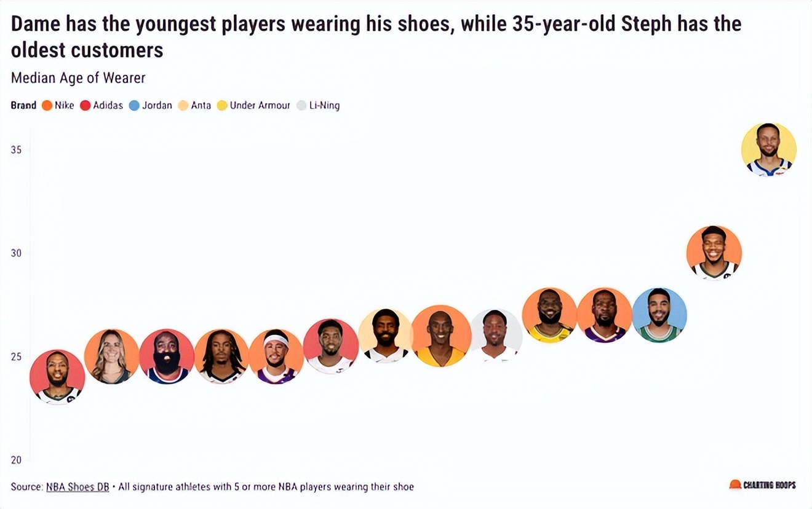Select the lowest leftmost red-circle portrait
The width and height of the screenshot is (812, 509).
click(57, 377)
